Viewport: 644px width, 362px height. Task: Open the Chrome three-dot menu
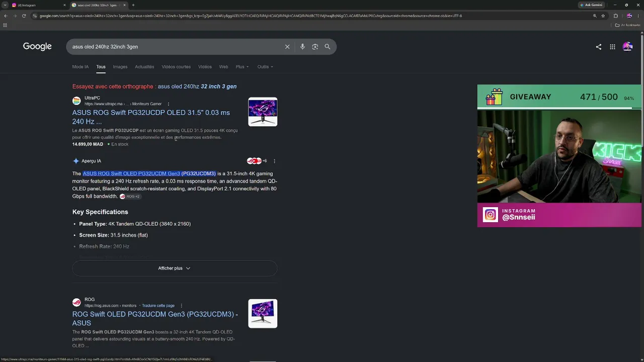click(x=638, y=16)
